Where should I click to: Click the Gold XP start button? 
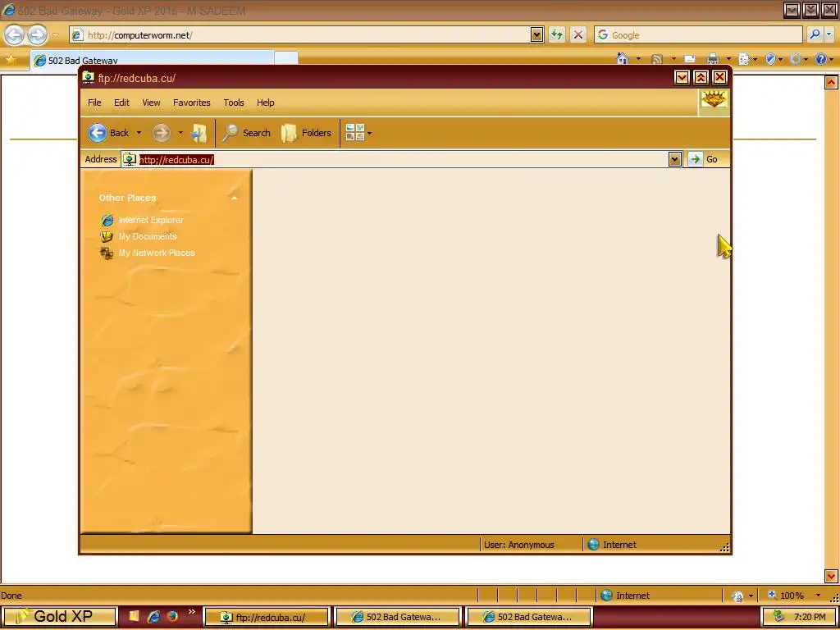[59, 617]
